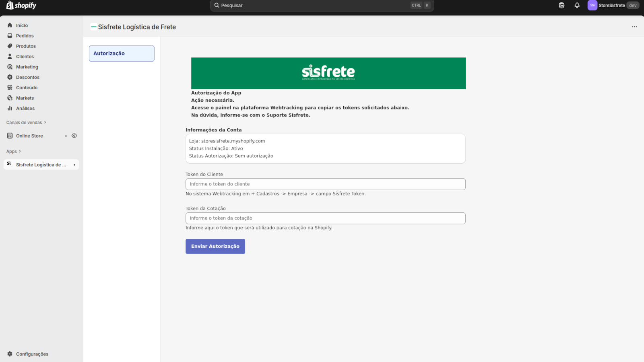The height and width of the screenshot is (362, 644).
Task: Open Online Store link
Action: (x=29, y=136)
